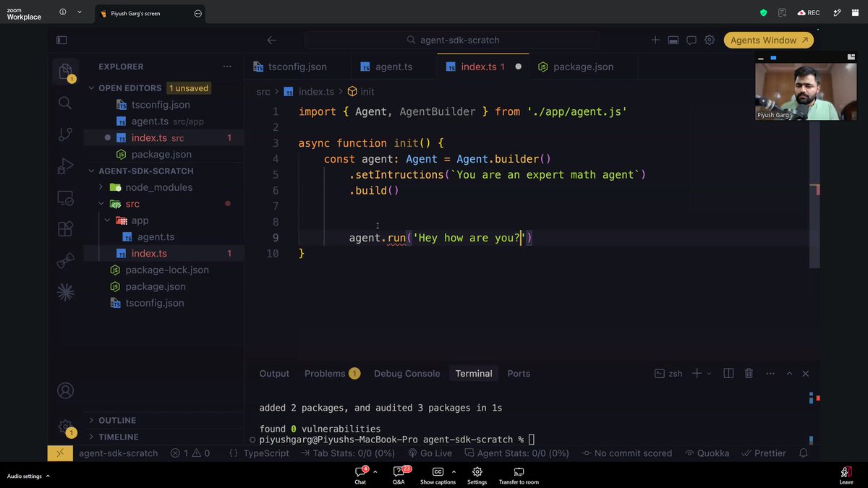The width and height of the screenshot is (868, 488).
Task: Switch to agent.ts editor tab
Action: (x=393, y=67)
